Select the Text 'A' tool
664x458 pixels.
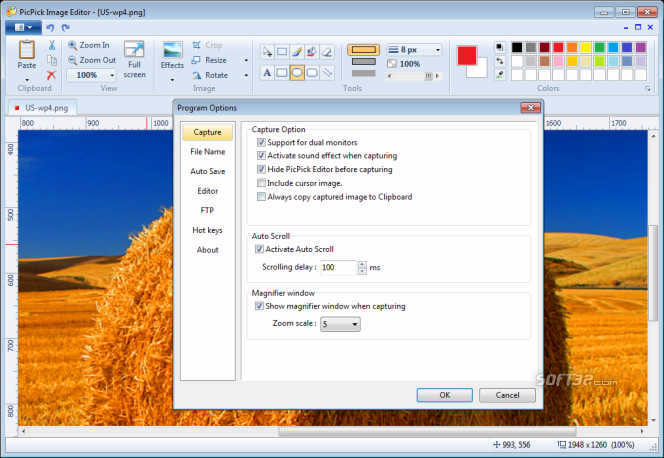point(267,73)
